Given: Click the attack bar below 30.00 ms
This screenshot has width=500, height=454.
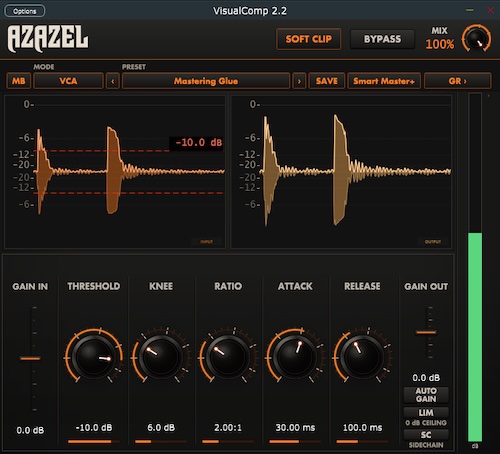Looking at the screenshot, I should 295,442.
